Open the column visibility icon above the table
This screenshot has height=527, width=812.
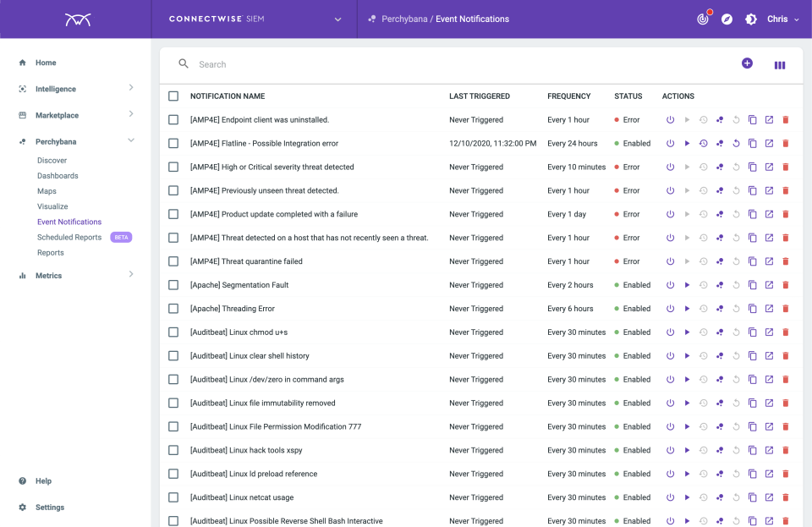tap(778, 64)
